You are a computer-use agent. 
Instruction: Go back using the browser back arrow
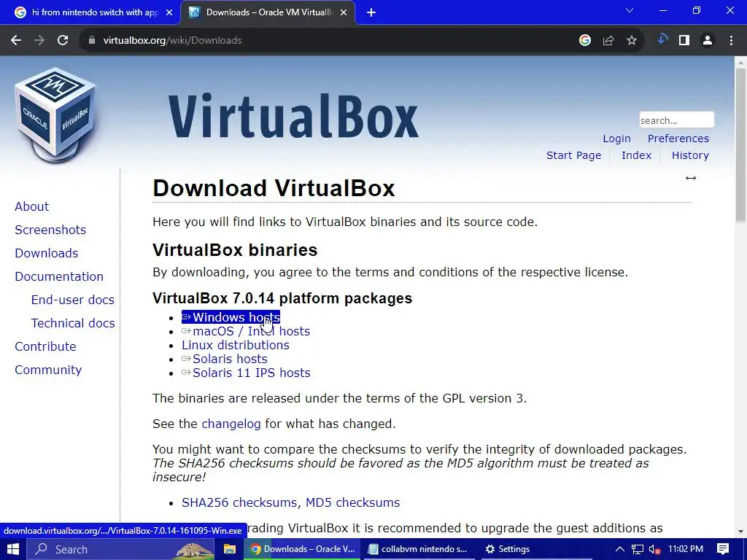click(16, 41)
